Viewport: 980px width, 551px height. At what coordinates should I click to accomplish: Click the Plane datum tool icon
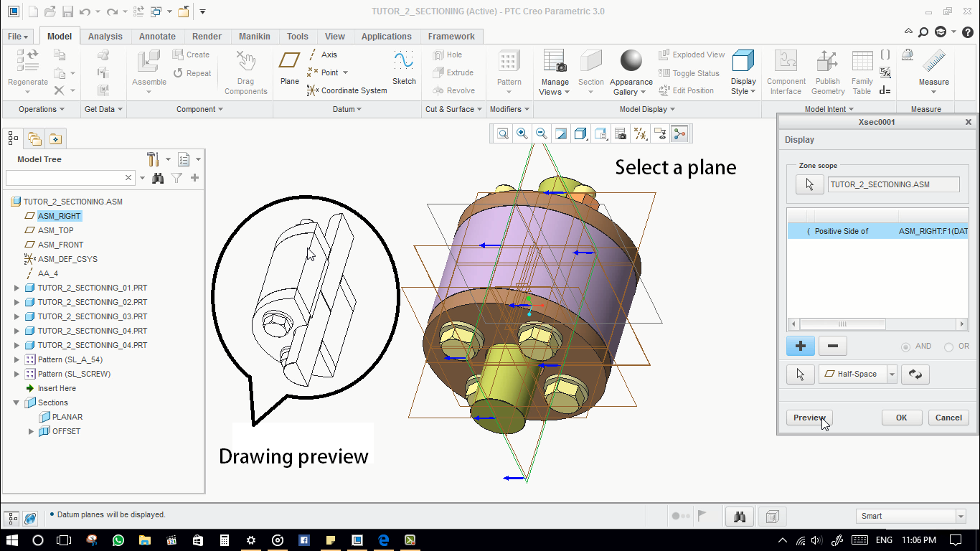click(x=290, y=60)
